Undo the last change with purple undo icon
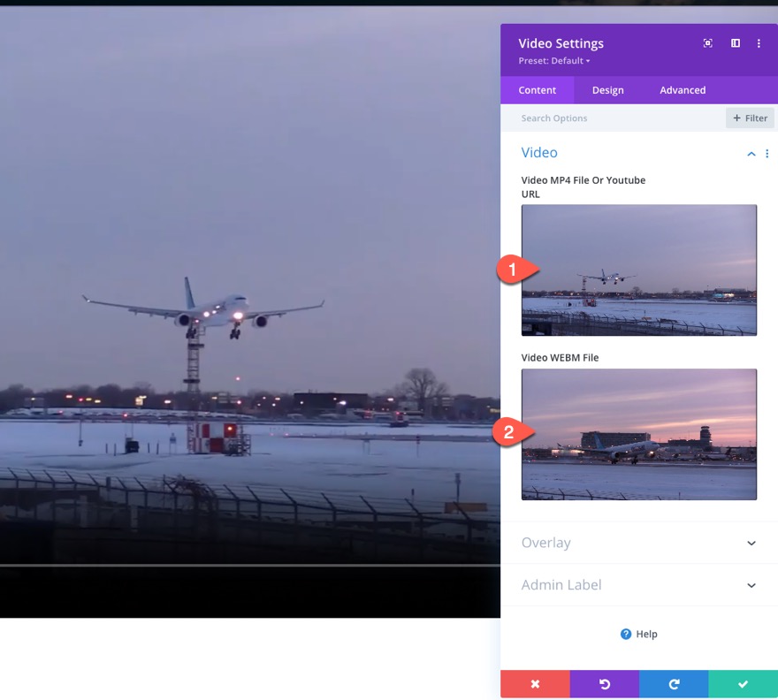The width and height of the screenshot is (778, 700). click(604, 683)
